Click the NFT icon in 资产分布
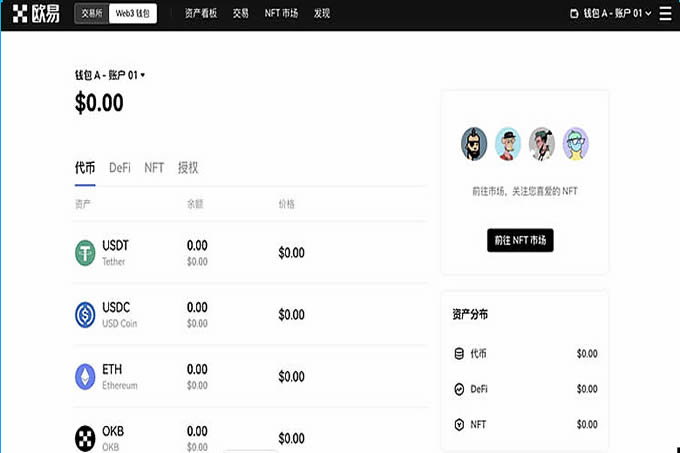680x453 pixels. click(x=459, y=425)
